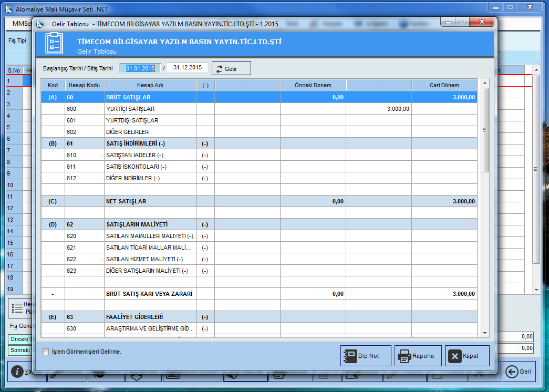The width and height of the screenshot is (549, 392).
Task: Click the start date field 01.01.2015
Action: click(140, 68)
